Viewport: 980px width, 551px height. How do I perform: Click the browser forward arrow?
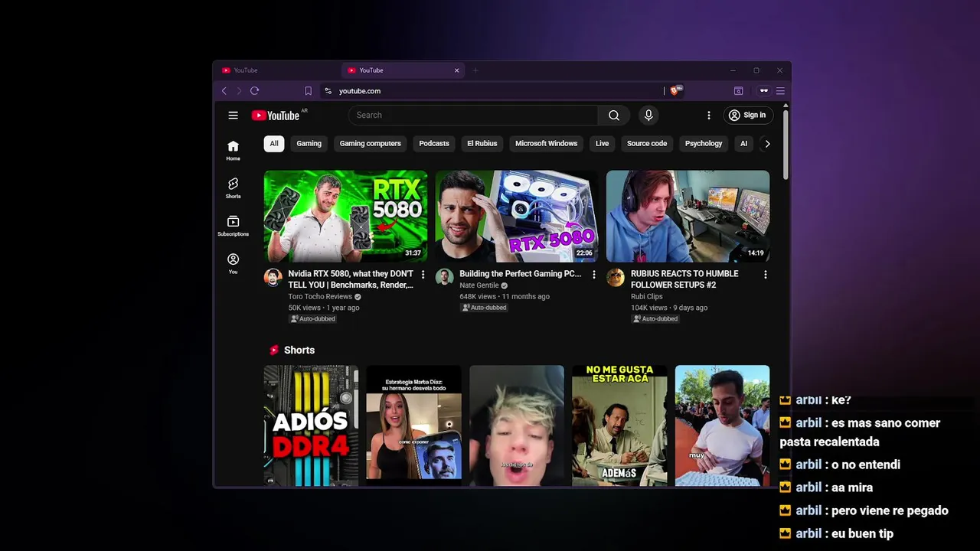point(239,91)
